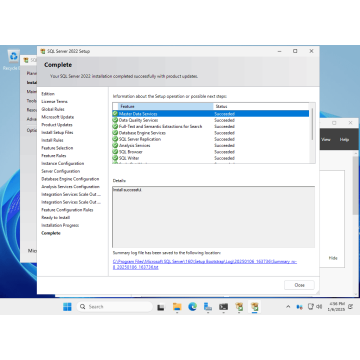Open the summary log file link

(205, 264)
